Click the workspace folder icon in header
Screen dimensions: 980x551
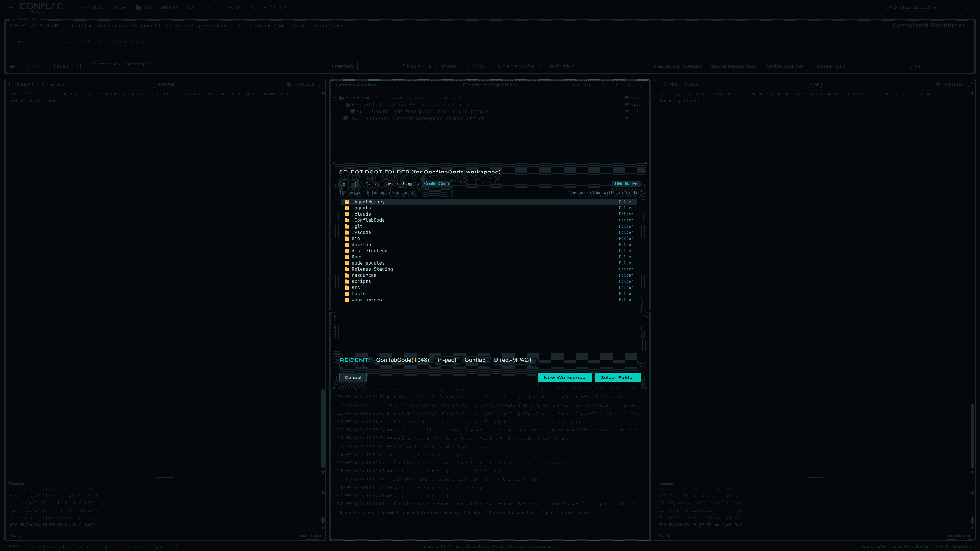pos(138,8)
